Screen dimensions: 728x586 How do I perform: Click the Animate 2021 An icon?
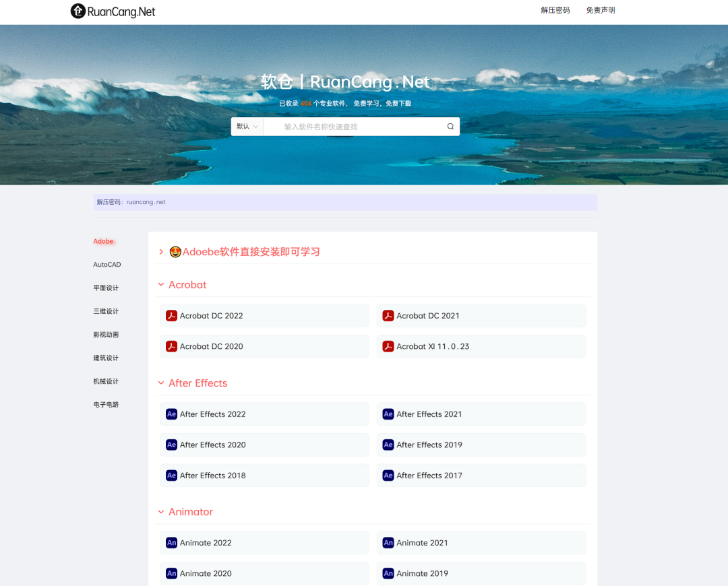coord(388,542)
